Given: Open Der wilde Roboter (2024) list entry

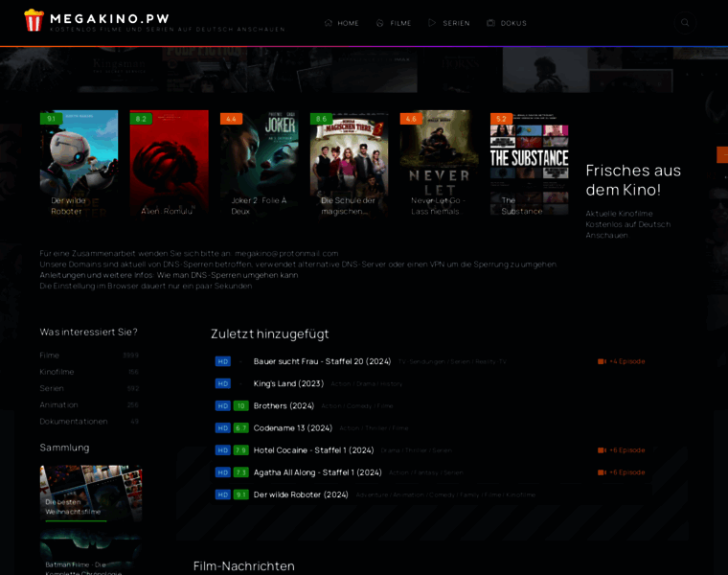Looking at the screenshot, I should [x=301, y=494].
